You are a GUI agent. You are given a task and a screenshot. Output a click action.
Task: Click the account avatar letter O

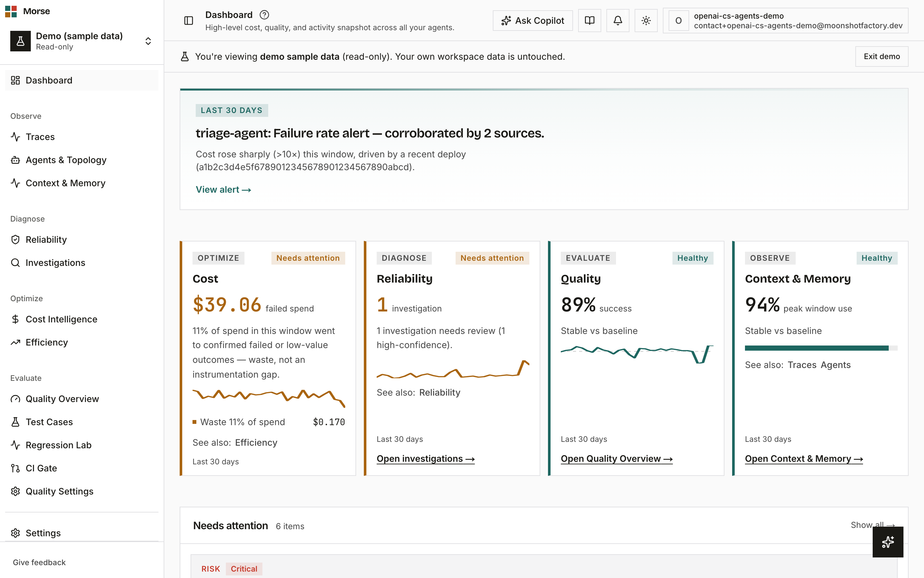(679, 21)
